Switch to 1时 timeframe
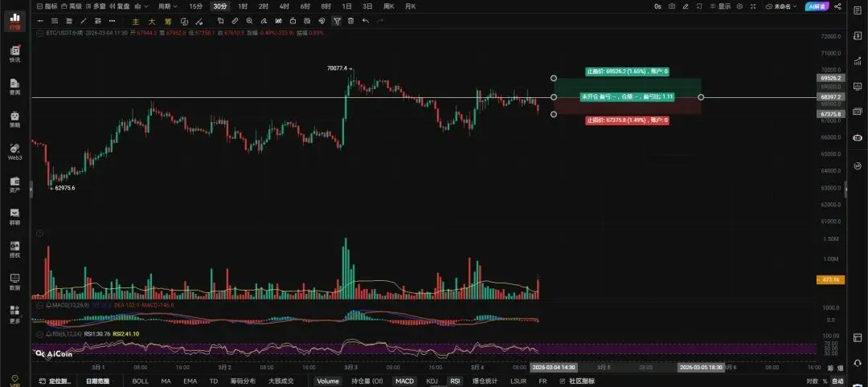Screen dimensions: 868x387 [x=243, y=6]
